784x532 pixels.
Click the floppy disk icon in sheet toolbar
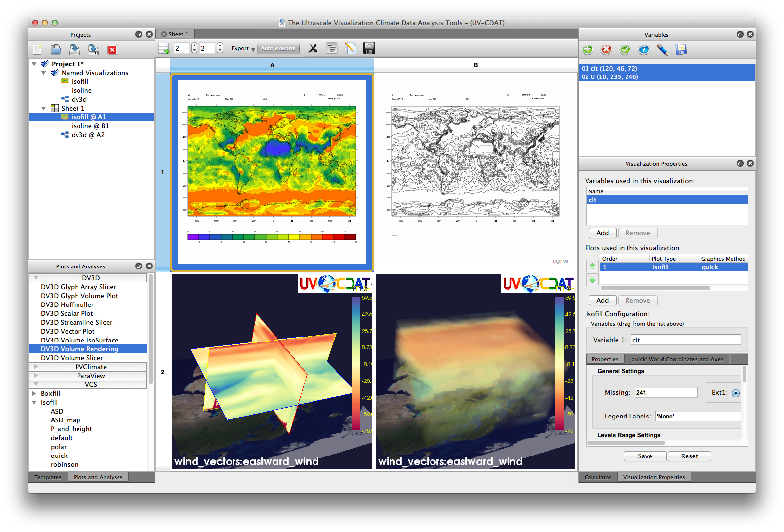point(369,48)
